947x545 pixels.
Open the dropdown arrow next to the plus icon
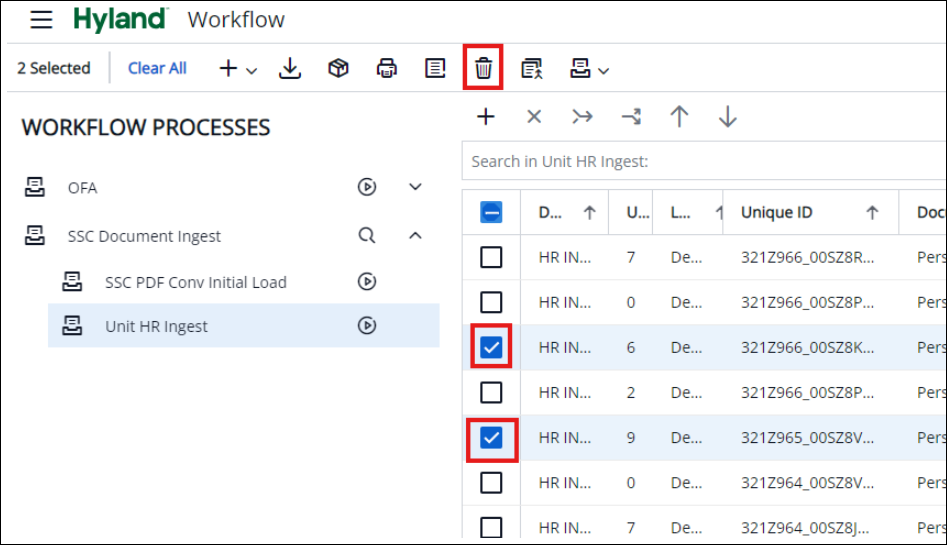252,71
